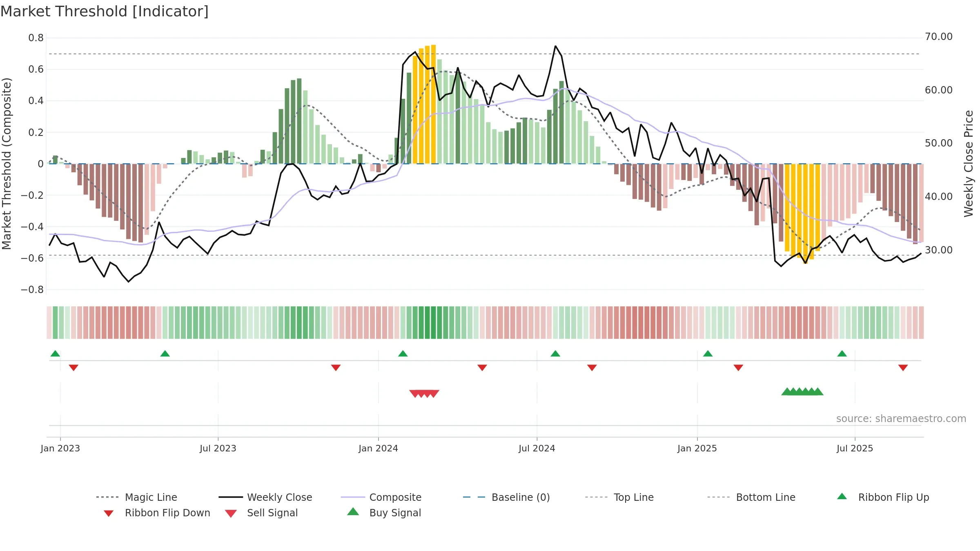Toggle the Weekly Close legend entry
Image resolution: width=980 pixels, height=551 pixels.
265,497
